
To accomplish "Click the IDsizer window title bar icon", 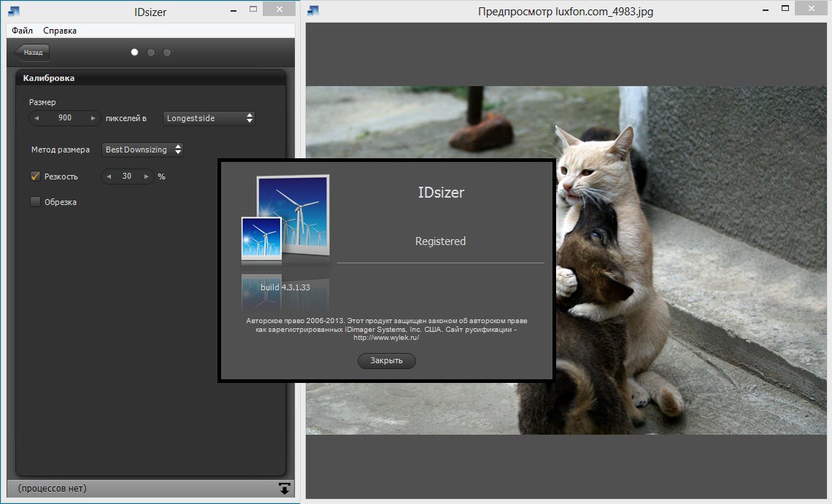I will coord(15,11).
